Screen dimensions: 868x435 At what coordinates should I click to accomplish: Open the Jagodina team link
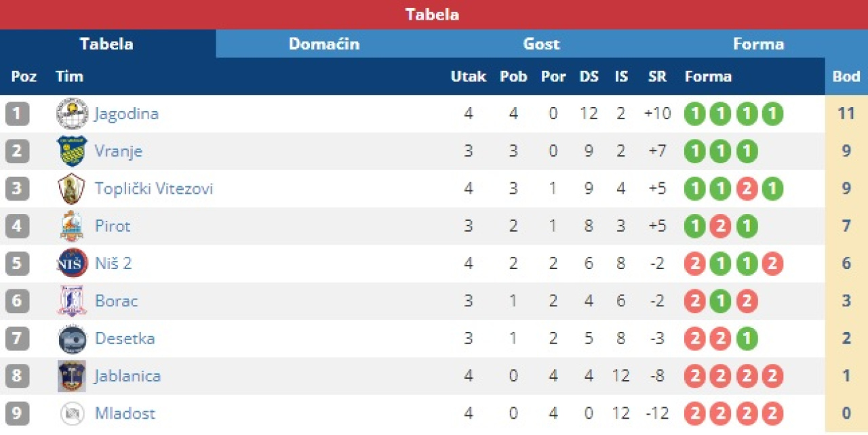click(127, 113)
